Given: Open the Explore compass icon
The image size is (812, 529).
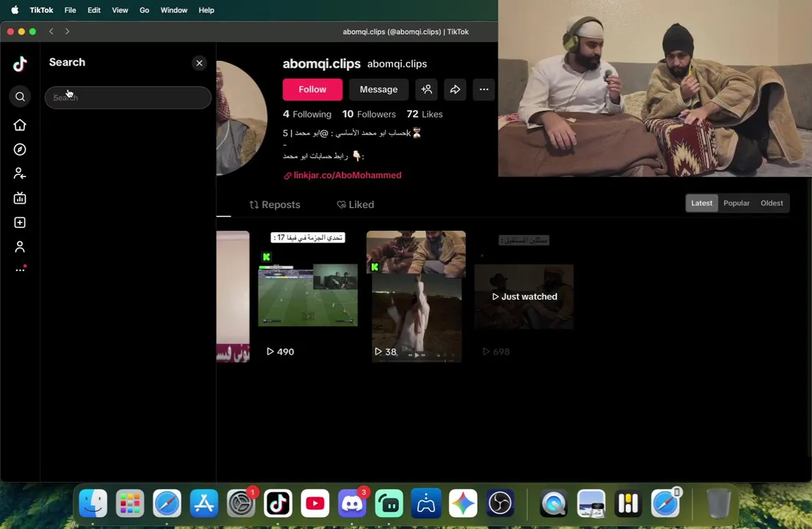Looking at the screenshot, I should point(20,150).
